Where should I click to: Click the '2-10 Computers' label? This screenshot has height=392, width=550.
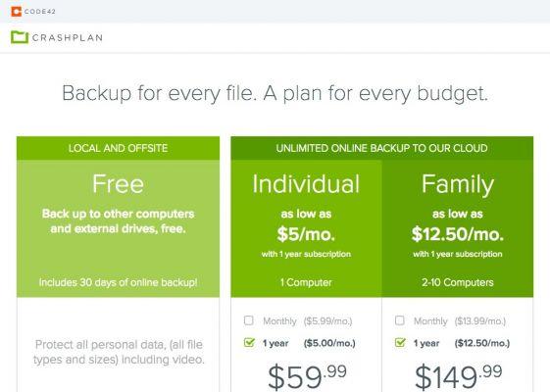point(458,282)
